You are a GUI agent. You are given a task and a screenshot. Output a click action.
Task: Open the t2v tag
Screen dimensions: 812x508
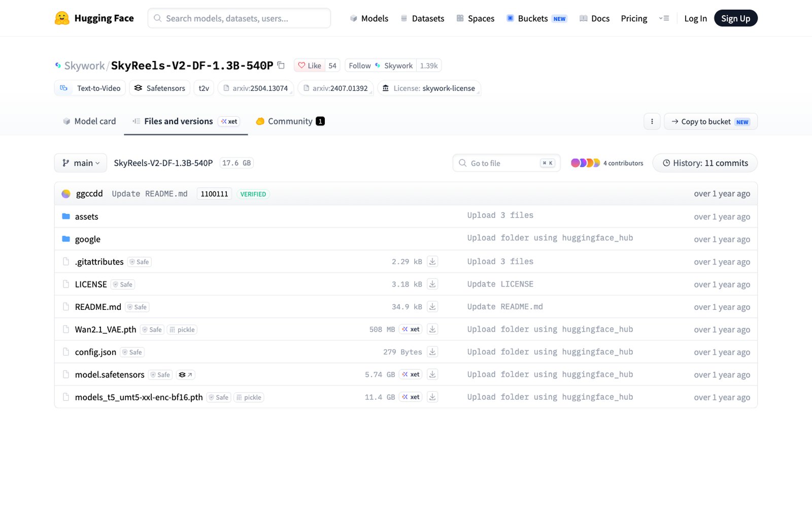204,88
